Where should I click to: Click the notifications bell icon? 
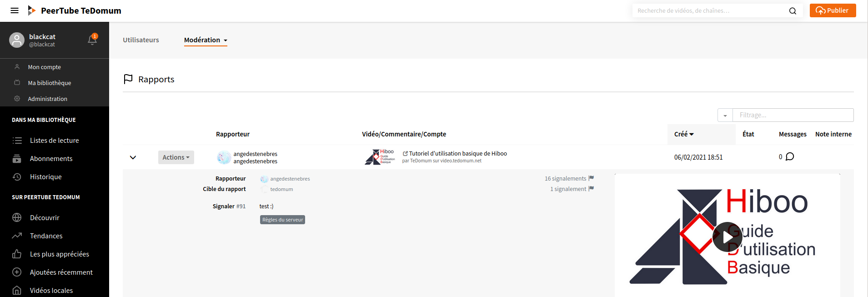pos(92,40)
